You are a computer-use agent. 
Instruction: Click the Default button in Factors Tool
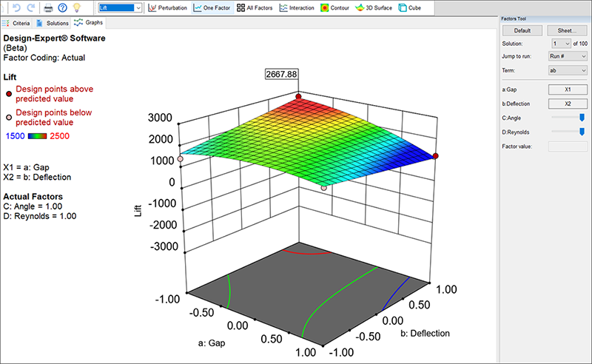tap(522, 30)
